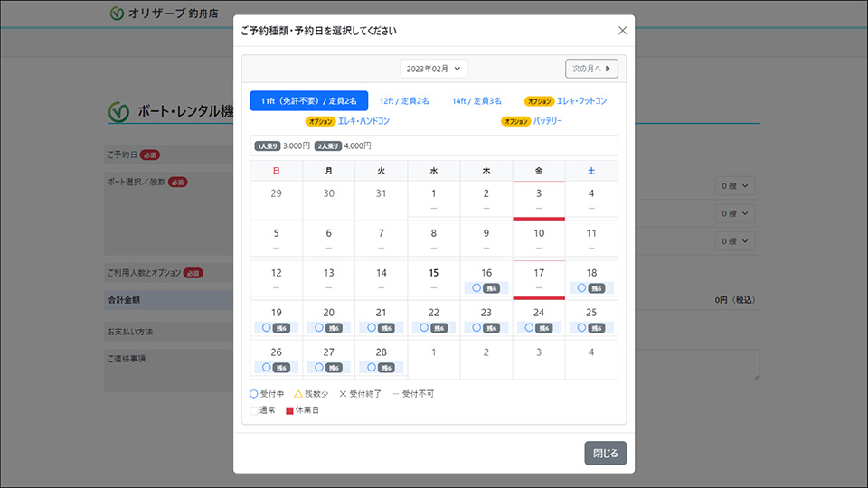Pick the 19th available slot icon

[x=267, y=328]
